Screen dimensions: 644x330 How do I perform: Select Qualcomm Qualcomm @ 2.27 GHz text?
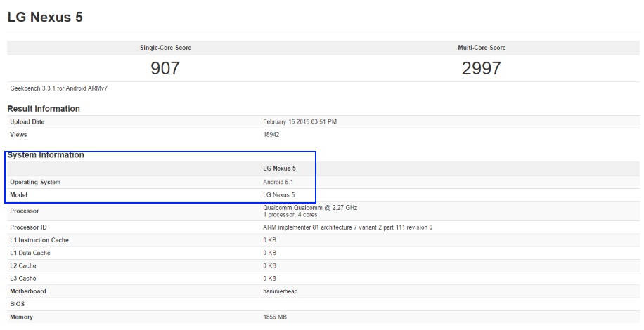coord(310,208)
